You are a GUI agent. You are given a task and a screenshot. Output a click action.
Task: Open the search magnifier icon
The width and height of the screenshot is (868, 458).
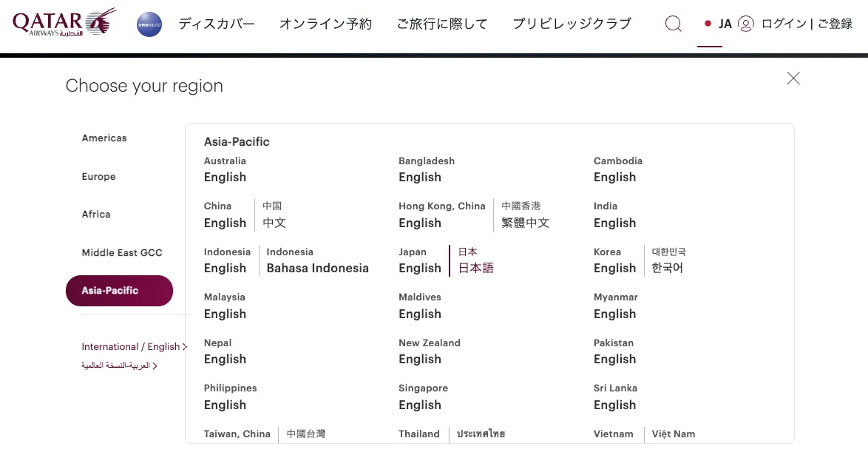click(673, 24)
